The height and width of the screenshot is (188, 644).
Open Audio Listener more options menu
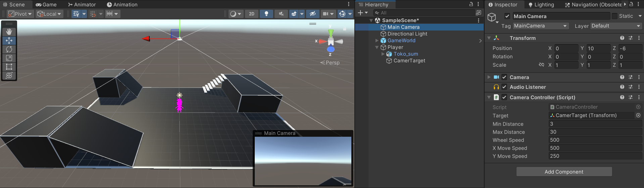(639, 87)
